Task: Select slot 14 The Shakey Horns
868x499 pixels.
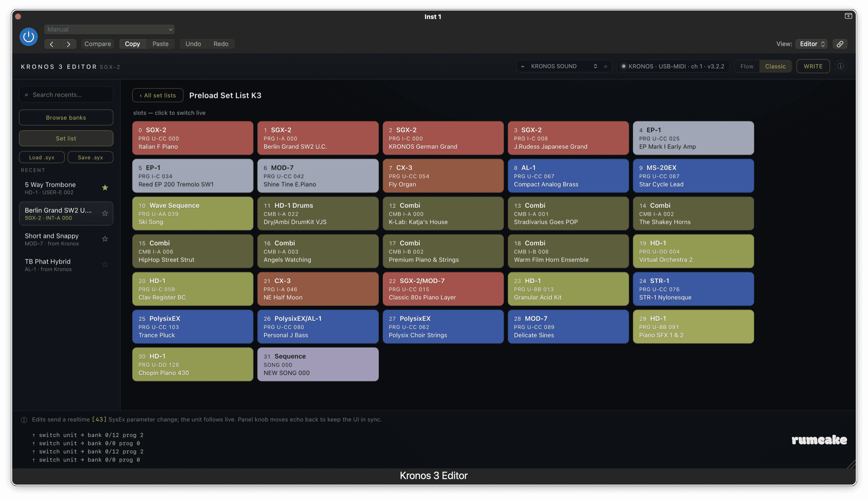Action: click(x=693, y=213)
